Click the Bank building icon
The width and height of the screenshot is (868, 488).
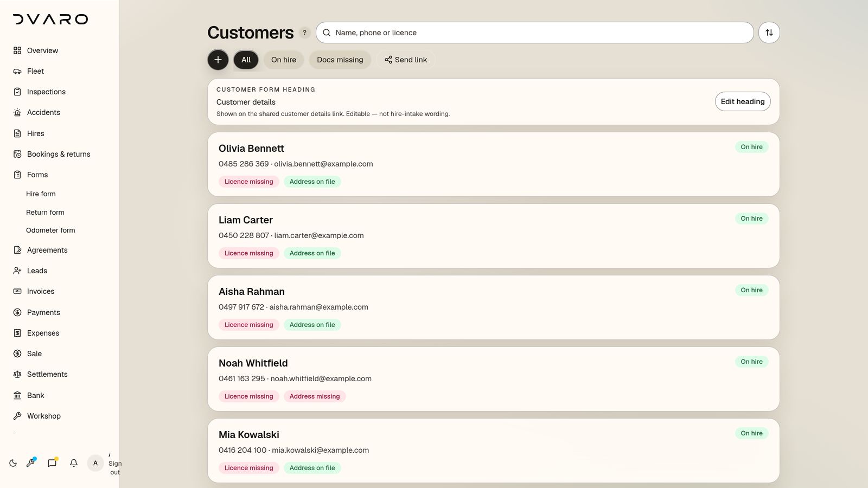click(17, 395)
